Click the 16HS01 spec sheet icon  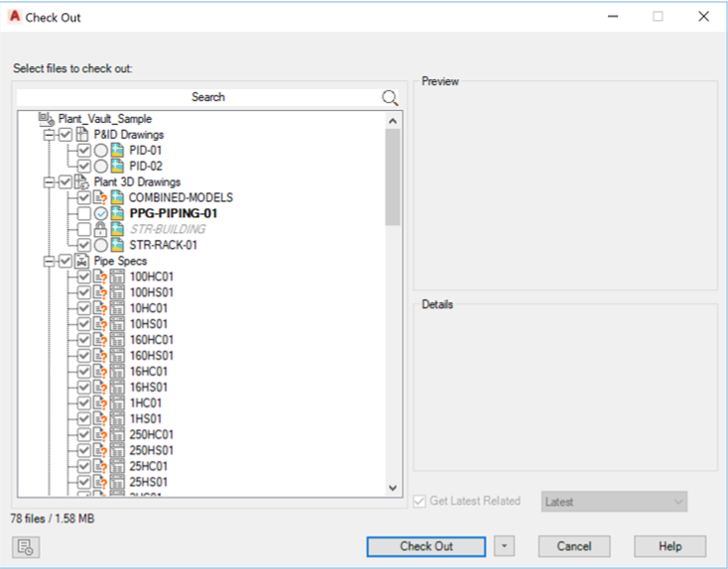117,387
